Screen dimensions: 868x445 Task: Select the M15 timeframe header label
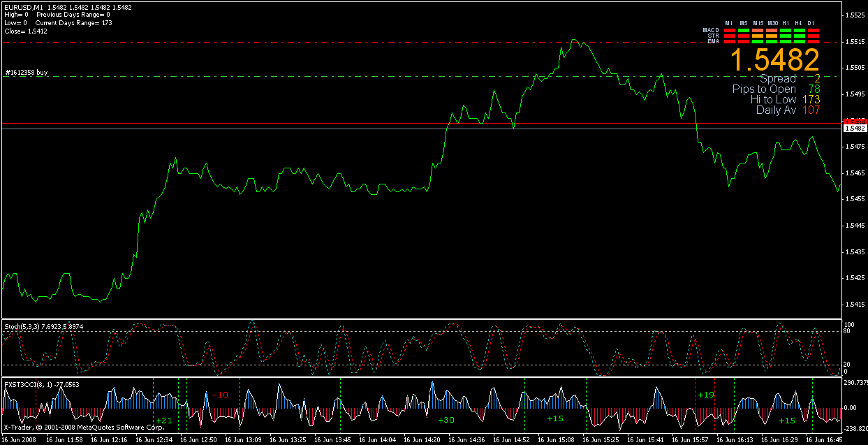tap(758, 23)
